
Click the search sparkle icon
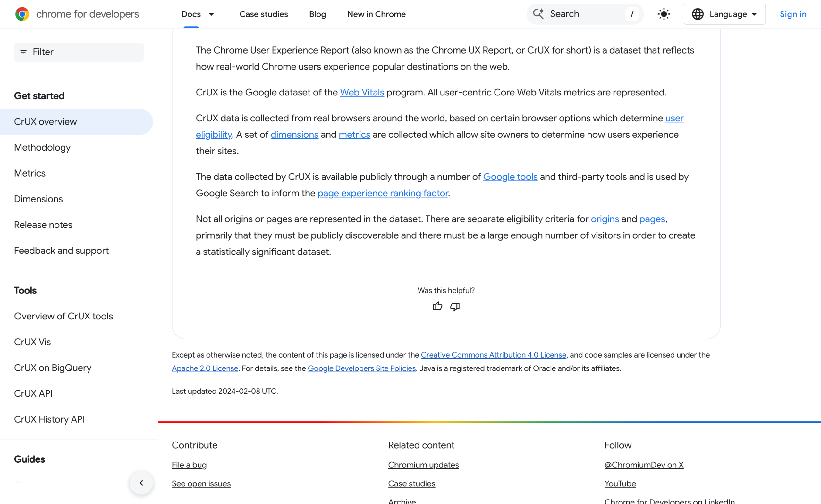[538, 14]
